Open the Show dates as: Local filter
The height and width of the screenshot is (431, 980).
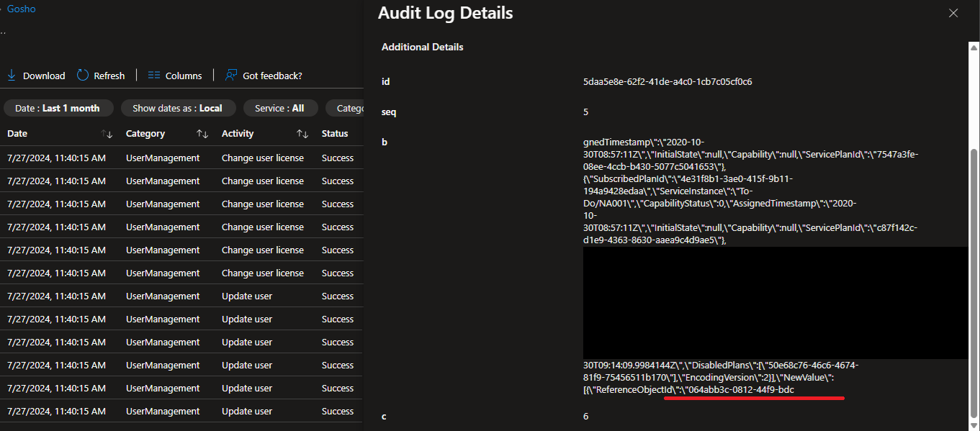point(177,108)
